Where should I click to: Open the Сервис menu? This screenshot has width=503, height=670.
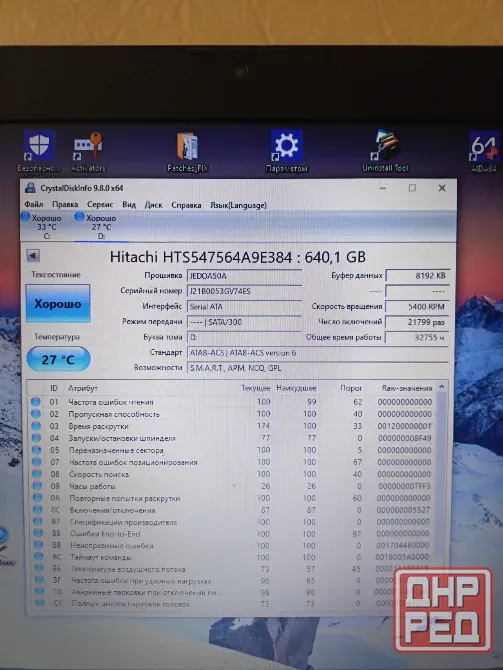(x=100, y=205)
